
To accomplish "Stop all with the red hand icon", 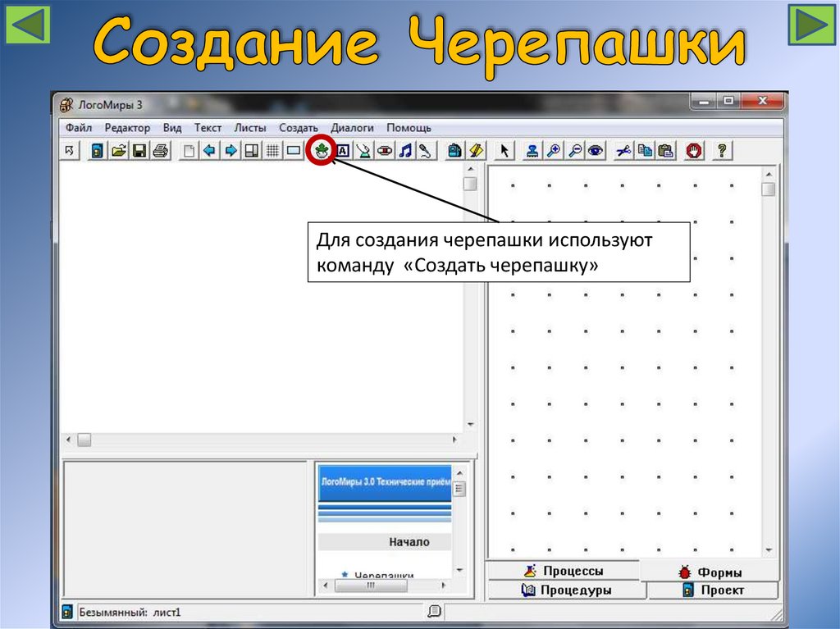I will click(694, 151).
